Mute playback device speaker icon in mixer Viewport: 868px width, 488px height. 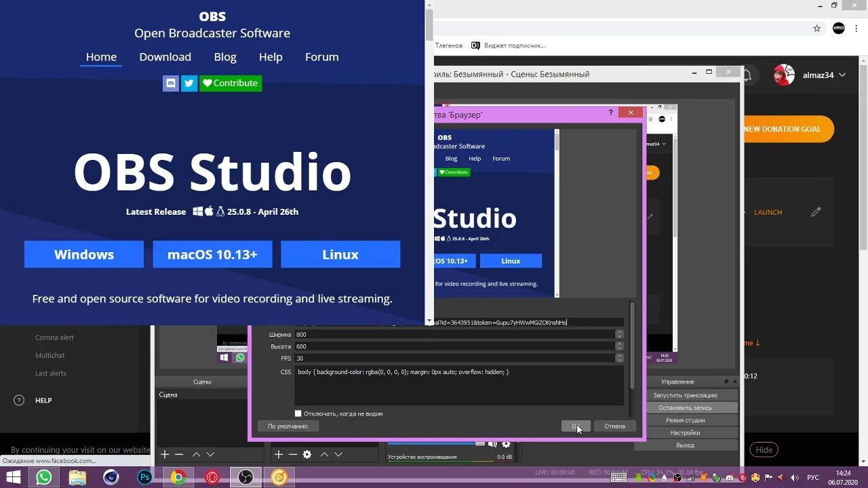tap(492, 444)
